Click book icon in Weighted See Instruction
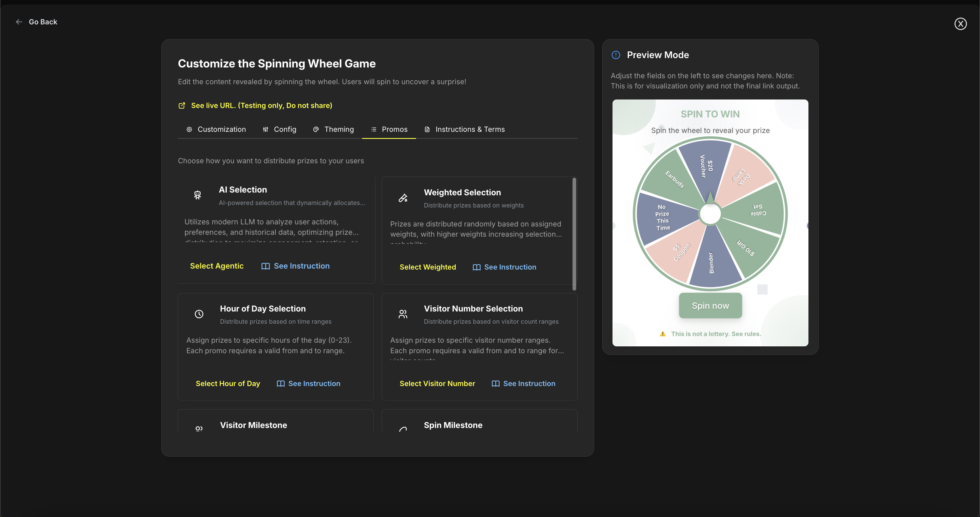The height and width of the screenshot is (517, 980). point(476,267)
